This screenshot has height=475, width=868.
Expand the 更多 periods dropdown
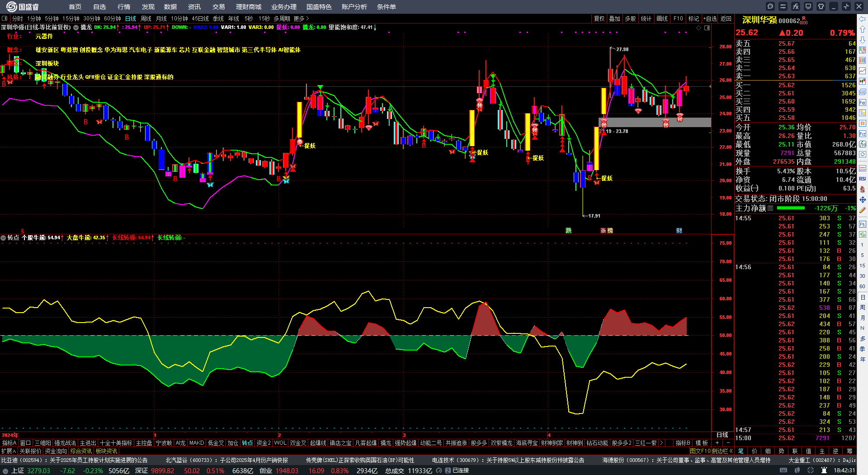click(302, 19)
